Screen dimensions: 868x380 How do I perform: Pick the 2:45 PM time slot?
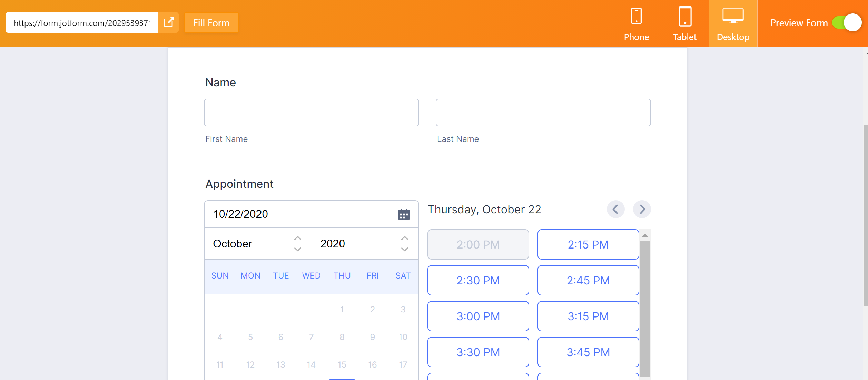point(588,280)
